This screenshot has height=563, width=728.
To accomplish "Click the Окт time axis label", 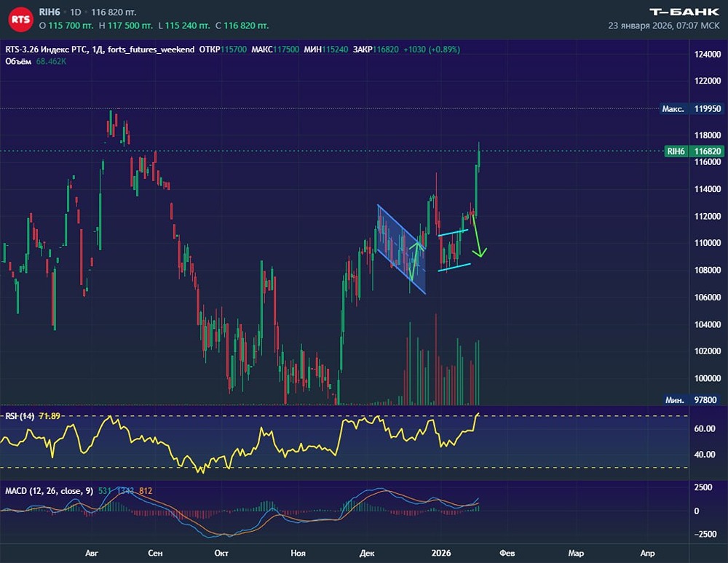I will click(x=221, y=554).
